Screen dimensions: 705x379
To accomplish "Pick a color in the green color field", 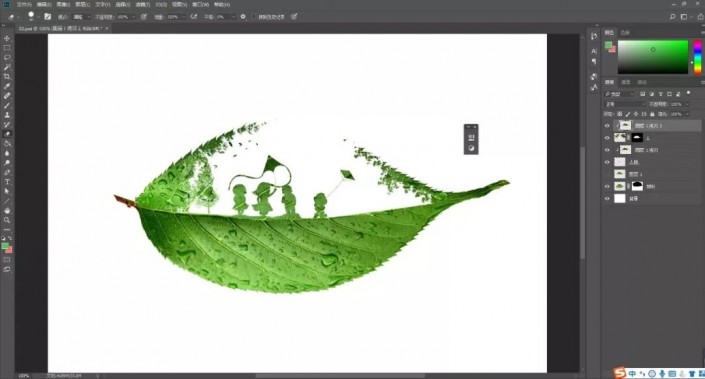I will point(653,57).
